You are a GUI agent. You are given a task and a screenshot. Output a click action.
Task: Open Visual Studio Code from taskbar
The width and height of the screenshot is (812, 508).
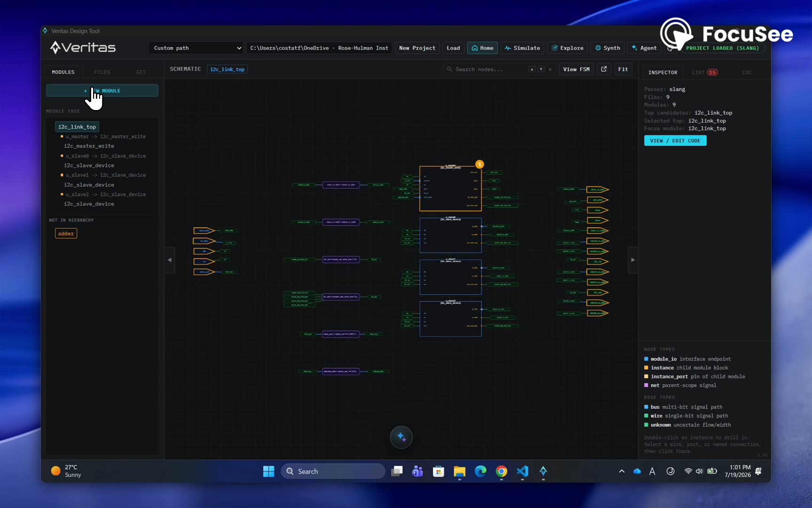pyautogui.click(x=523, y=471)
